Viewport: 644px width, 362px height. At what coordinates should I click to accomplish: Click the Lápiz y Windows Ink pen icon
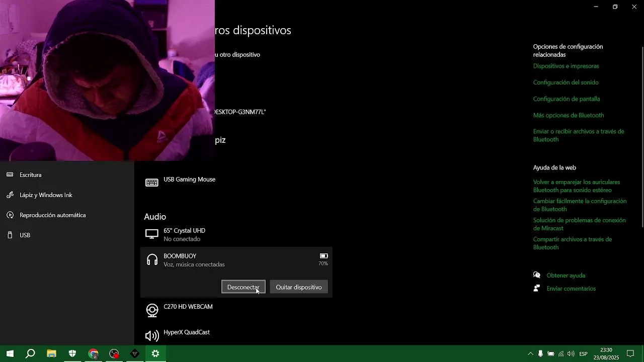point(10,195)
